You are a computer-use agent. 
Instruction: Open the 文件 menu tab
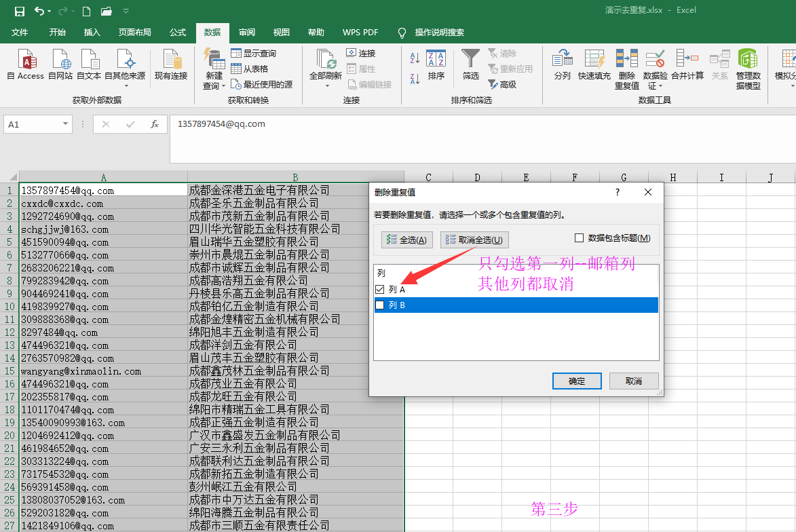19,33
